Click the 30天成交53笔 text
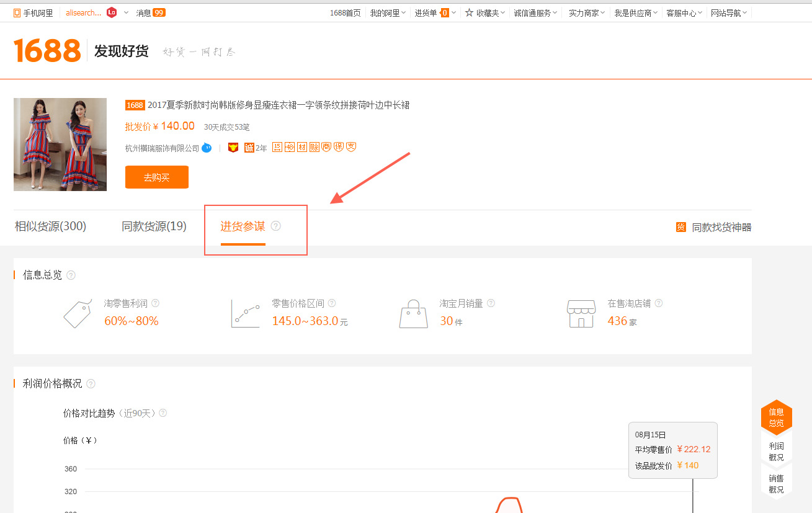Viewport: 812px width, 513px height. pyautogui.click(x=227, y=127)
